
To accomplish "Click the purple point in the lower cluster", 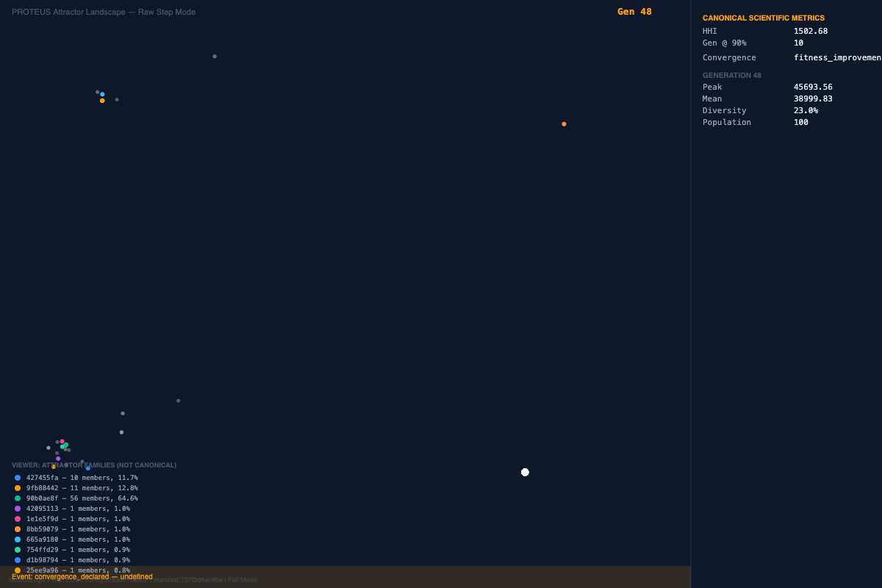I will pos(58,459).
